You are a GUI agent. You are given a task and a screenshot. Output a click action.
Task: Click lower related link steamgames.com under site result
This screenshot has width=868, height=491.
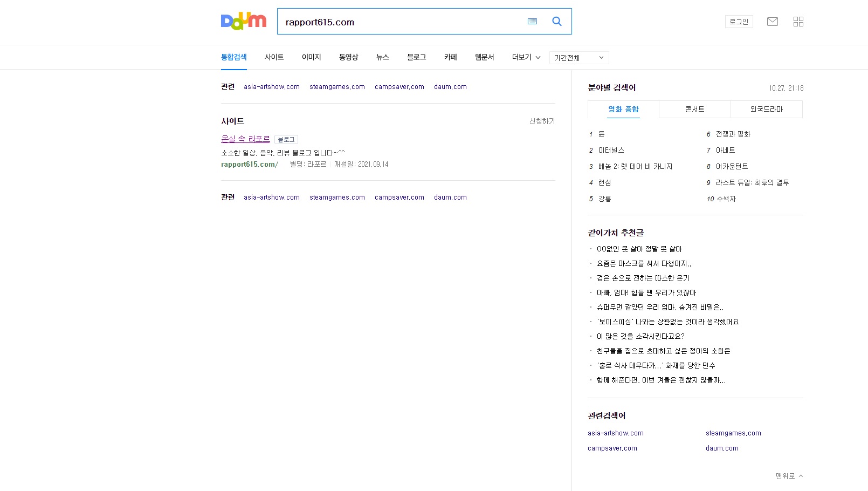click(x=337, y=197)
